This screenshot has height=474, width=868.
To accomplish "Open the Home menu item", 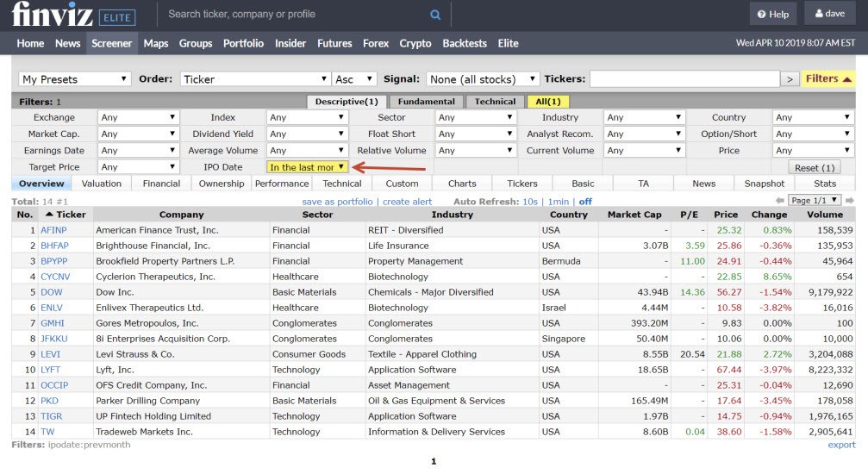I will (30, 43).
